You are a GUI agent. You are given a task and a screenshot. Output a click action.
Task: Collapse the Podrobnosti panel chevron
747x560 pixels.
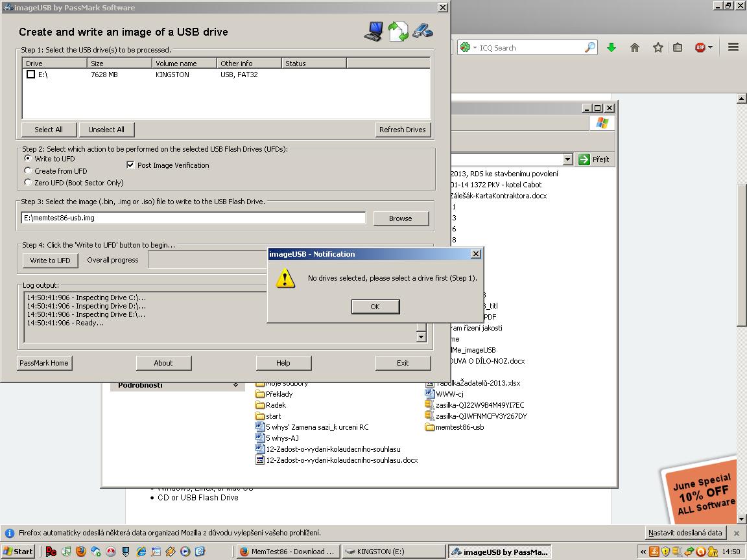(x=235, y=385)
